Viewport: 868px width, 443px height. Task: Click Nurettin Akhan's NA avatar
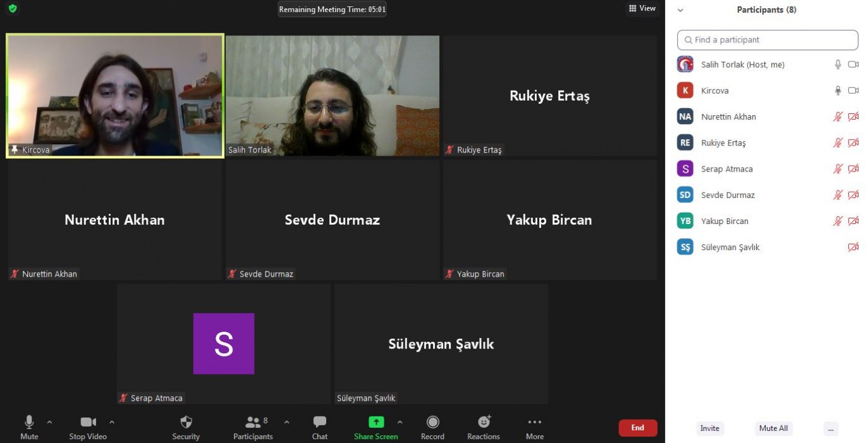[685, 116]
